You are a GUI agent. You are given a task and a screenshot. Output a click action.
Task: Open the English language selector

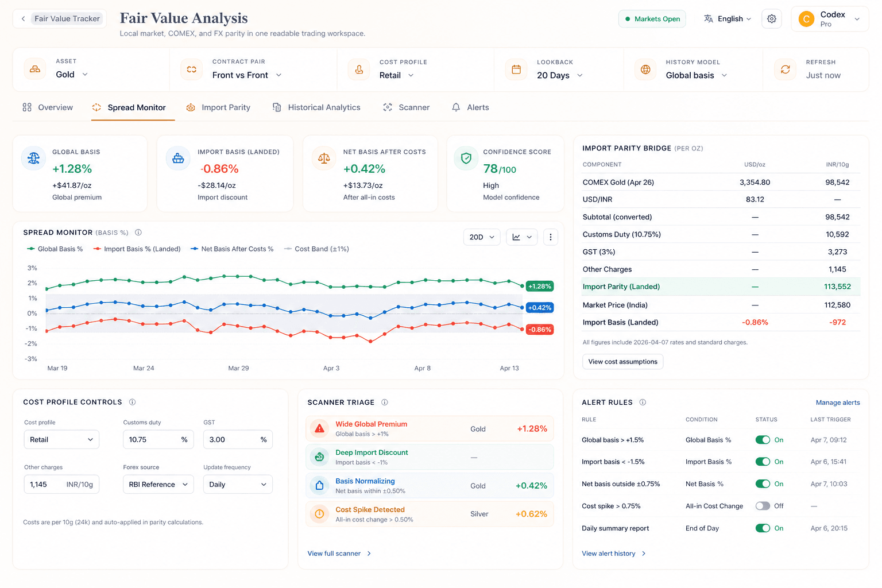coord(728,19)
